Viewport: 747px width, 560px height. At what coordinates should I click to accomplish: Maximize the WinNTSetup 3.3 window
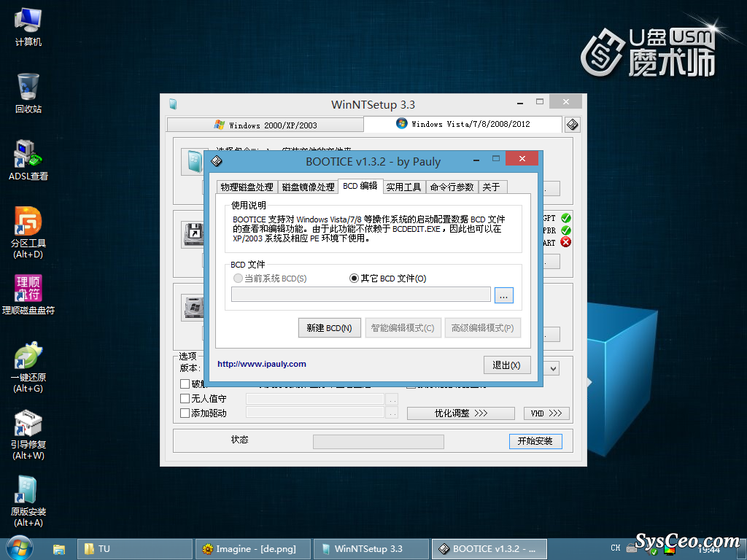click(539, 101)
